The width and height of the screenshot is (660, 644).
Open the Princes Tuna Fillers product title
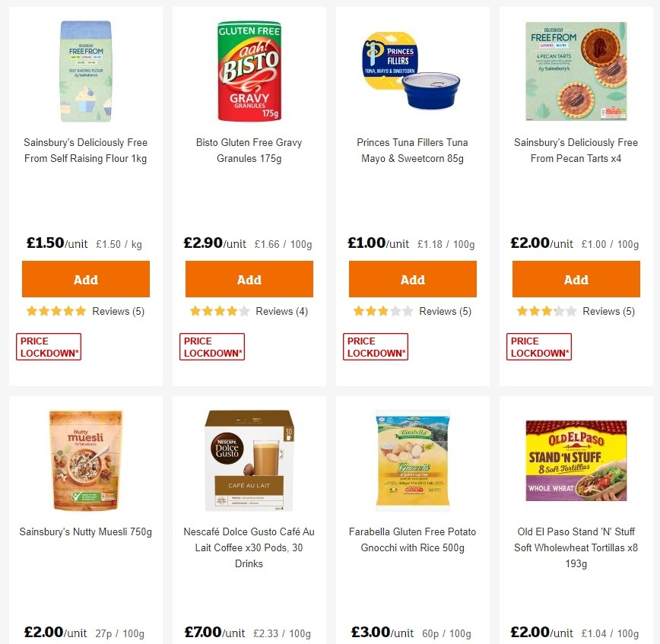click(412, 151)
